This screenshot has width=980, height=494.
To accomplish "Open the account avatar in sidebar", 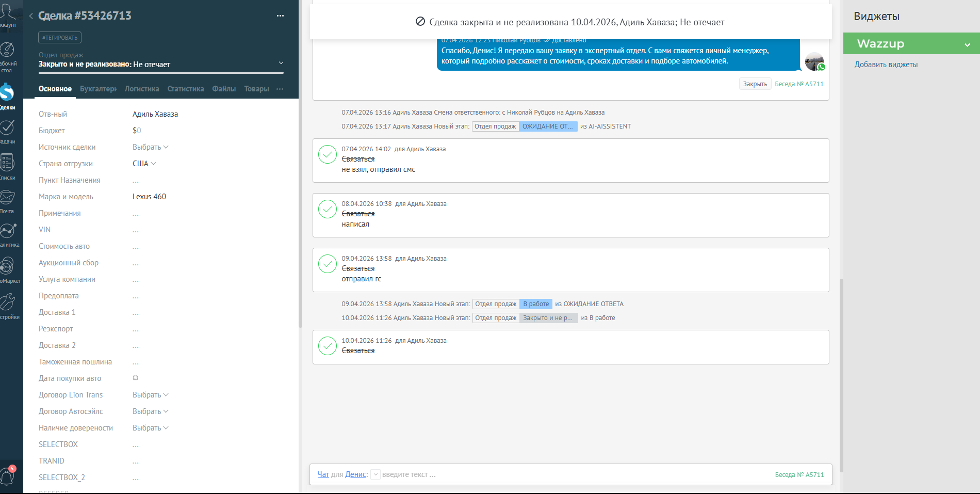I will 7,14.
